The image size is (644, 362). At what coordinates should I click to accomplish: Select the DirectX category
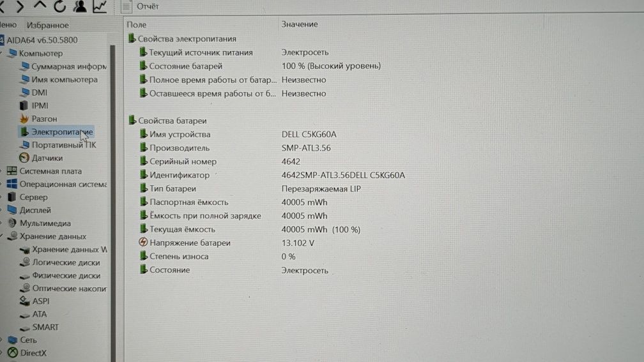(x=33, y=353)
